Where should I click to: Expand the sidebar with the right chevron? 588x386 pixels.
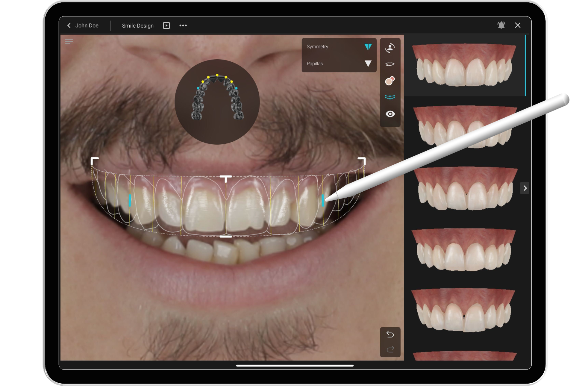pyautogui.click(x=525, y=188)
